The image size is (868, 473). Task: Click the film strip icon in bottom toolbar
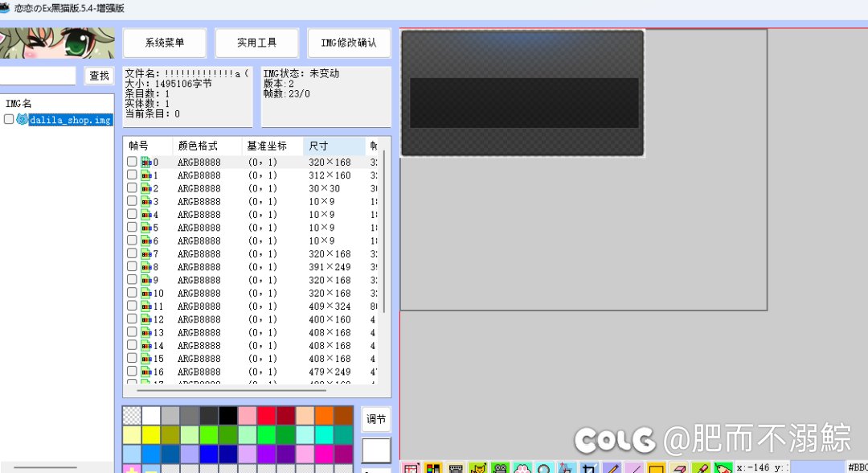coord(456,468)
